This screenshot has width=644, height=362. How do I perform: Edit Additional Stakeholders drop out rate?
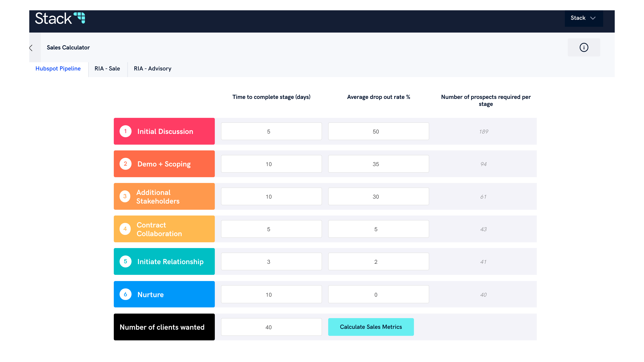point(378,197)
